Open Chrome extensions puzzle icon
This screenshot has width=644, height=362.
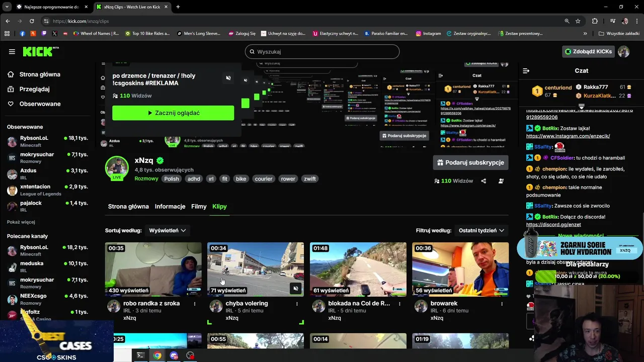pyautogui.click(x=595, y=21)
